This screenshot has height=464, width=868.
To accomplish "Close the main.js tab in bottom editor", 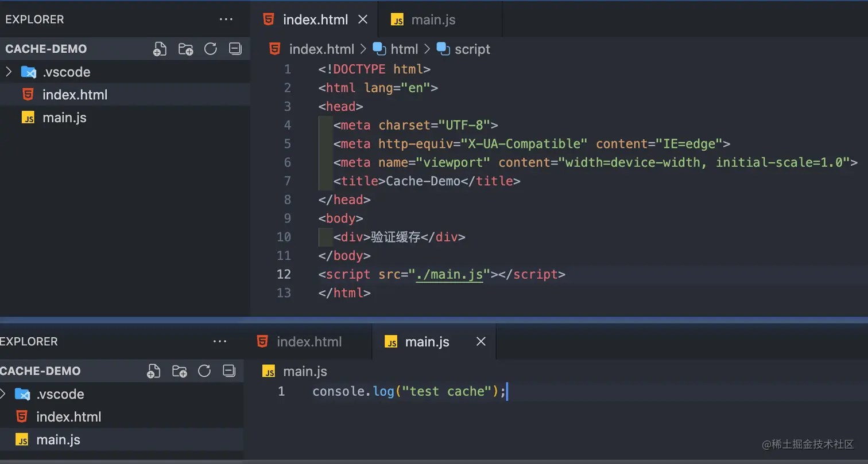I will (481, 341).
